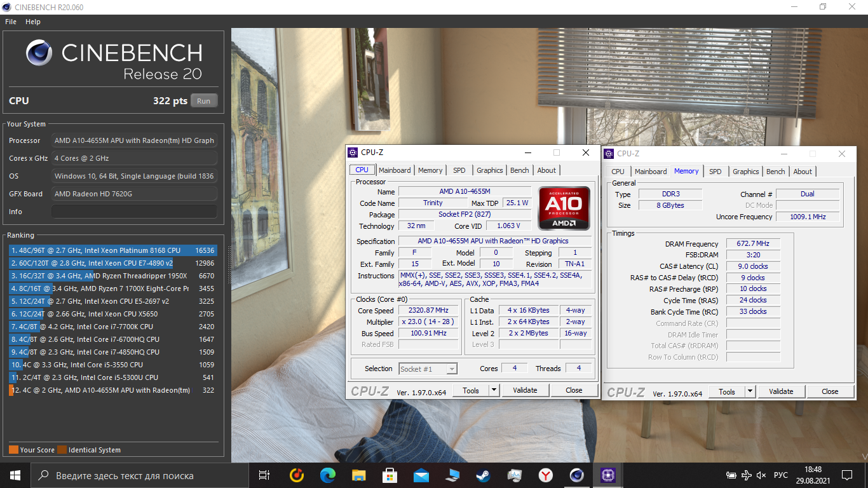This screenshot has height=488, width=868.
Task: Click the muted volume tray icon
Action: coord(761,475)
